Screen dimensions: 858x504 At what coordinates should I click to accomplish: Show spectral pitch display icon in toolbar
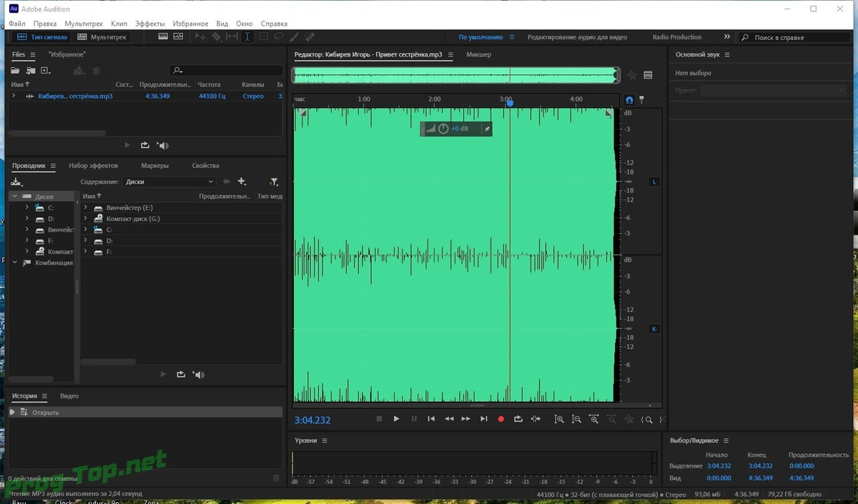(x=178, y=36)
